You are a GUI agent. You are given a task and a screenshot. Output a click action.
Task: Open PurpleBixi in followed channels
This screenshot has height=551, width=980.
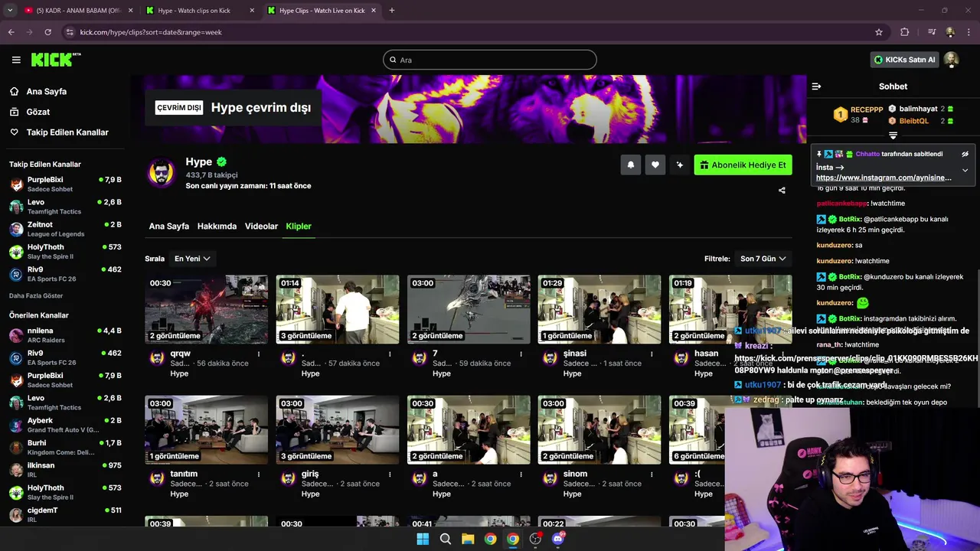coord(65,184)
